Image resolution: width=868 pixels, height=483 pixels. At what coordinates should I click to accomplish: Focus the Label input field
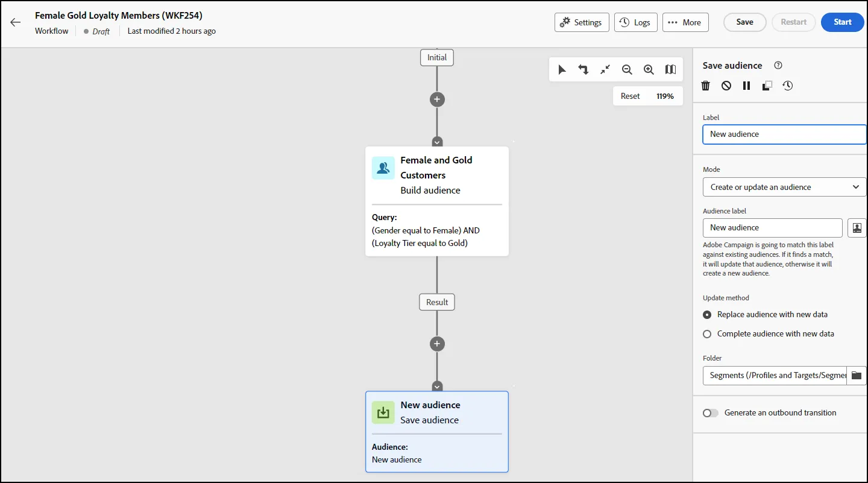click(784, 134)
